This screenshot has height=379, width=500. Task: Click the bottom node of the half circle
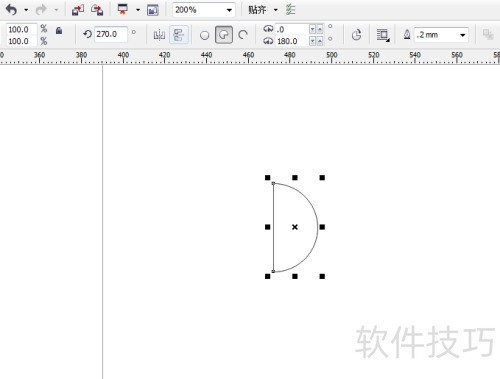(273, 272)
